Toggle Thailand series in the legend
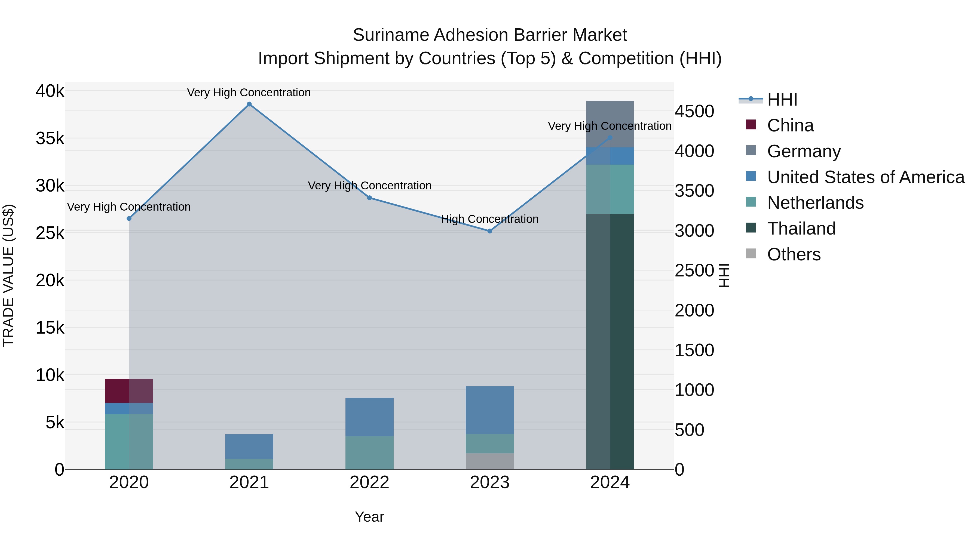Image resolution: width=980 pixels, height=551 pixels. (x=791, y=229)
